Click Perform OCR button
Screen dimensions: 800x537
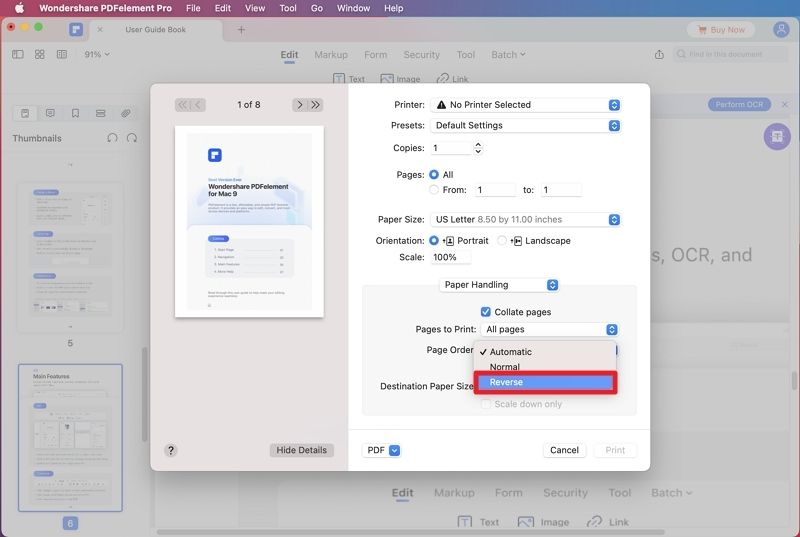coord(739,105)
